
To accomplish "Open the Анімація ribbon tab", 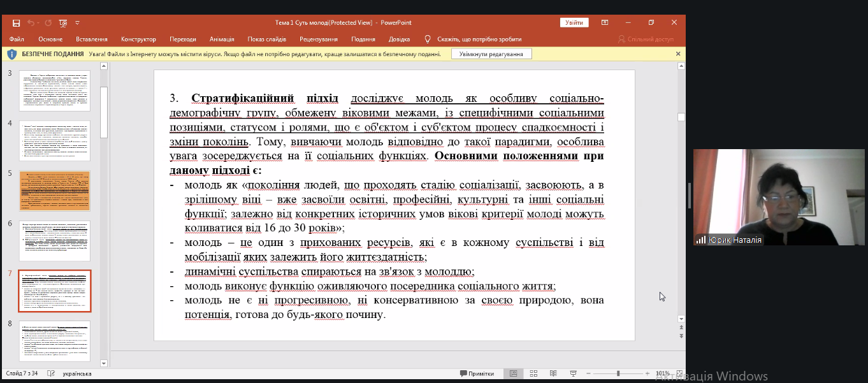I will tap(222, 39).
